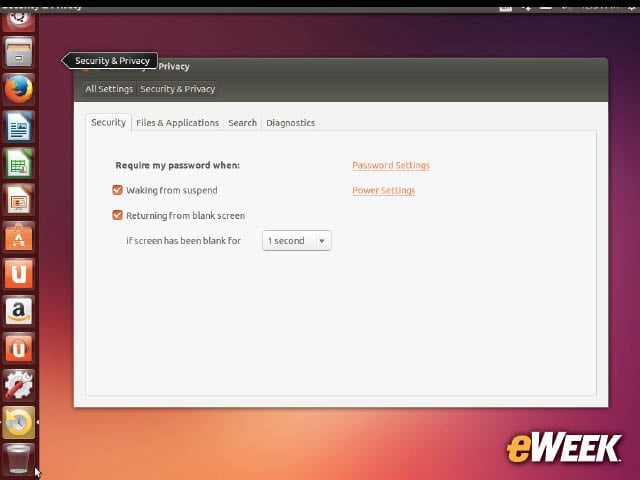This screenshot has height=480, width=640.
Task: Open LibreOffice Calc spreadsheet icon
Action: point(18,163)
